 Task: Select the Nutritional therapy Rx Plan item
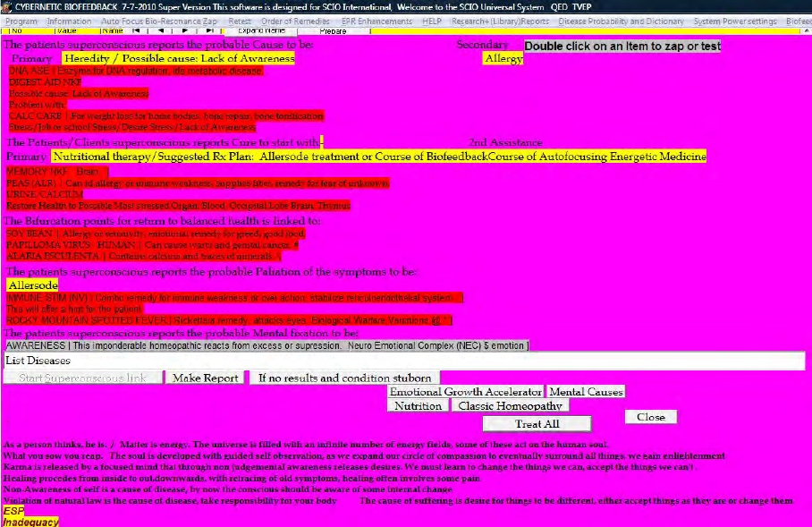pos(379,157)
